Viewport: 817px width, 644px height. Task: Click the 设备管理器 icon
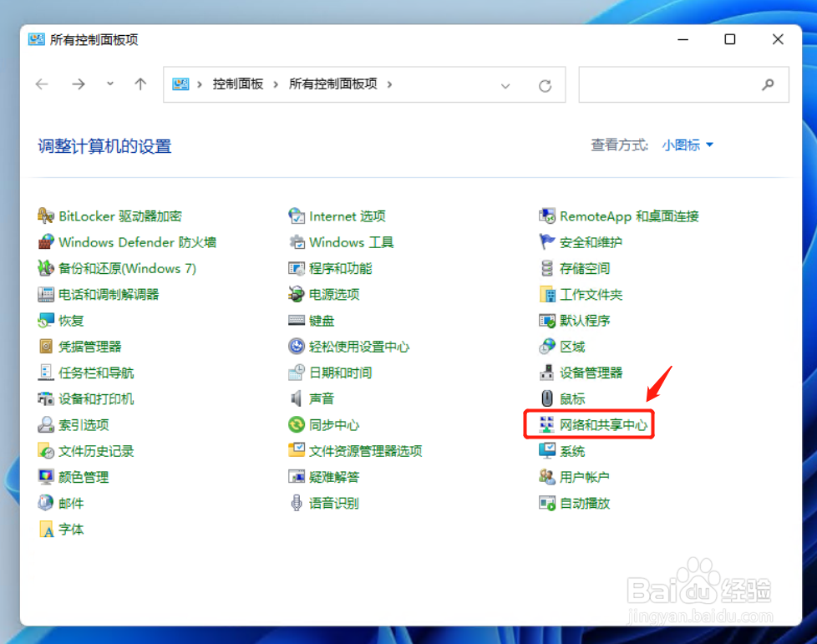pyautogui.click(x=546, y=372)
